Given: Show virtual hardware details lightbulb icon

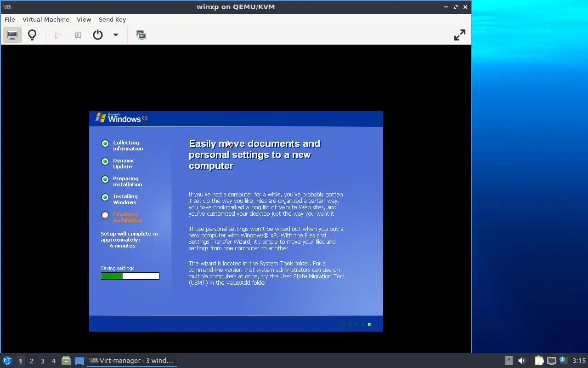Looking at the screenshot, I should pos(32,35).
